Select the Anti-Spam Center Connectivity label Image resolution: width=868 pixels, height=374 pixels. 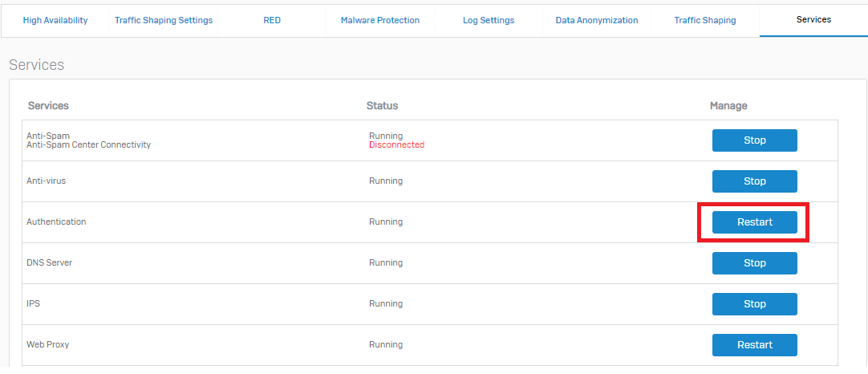click(88, 145)
